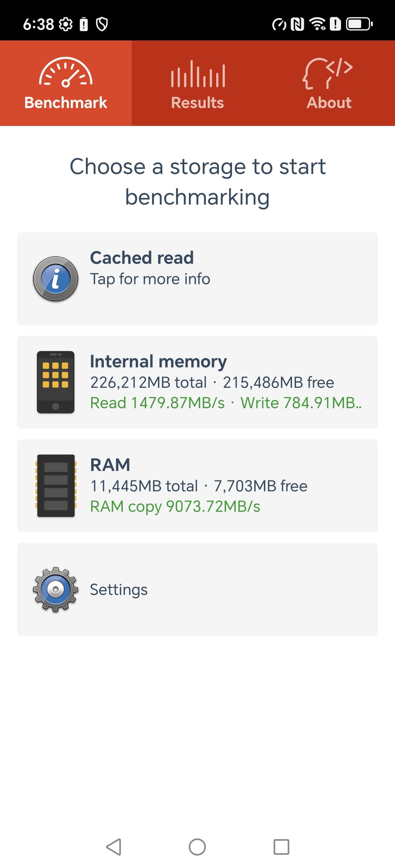Start benchmark via Internal memory title
This screenshot has height=868, width=395.
tap(158, 361)
